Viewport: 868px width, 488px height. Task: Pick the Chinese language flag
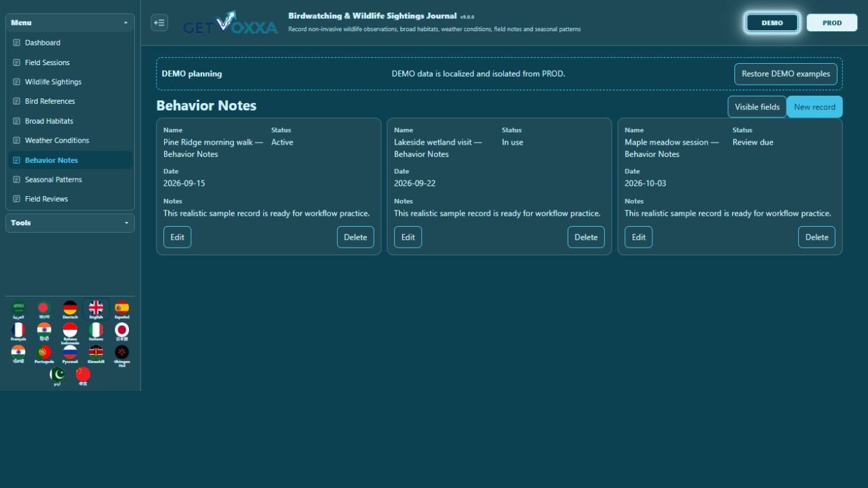[83, 376]
